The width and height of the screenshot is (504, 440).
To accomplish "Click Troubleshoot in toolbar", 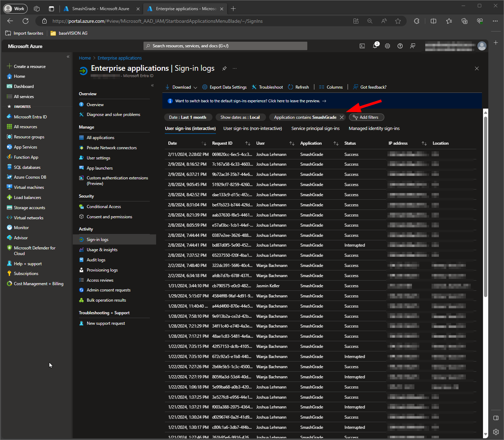I will coord(267,87).
